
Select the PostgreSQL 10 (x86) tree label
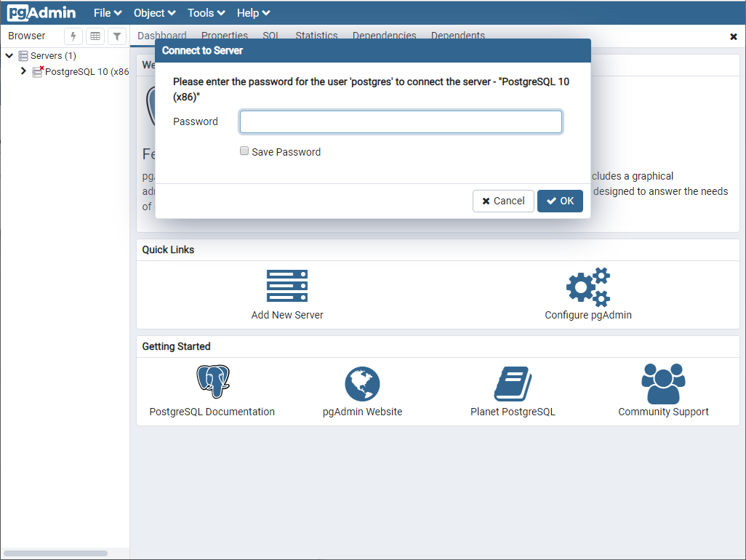click(x=87, y=72)
